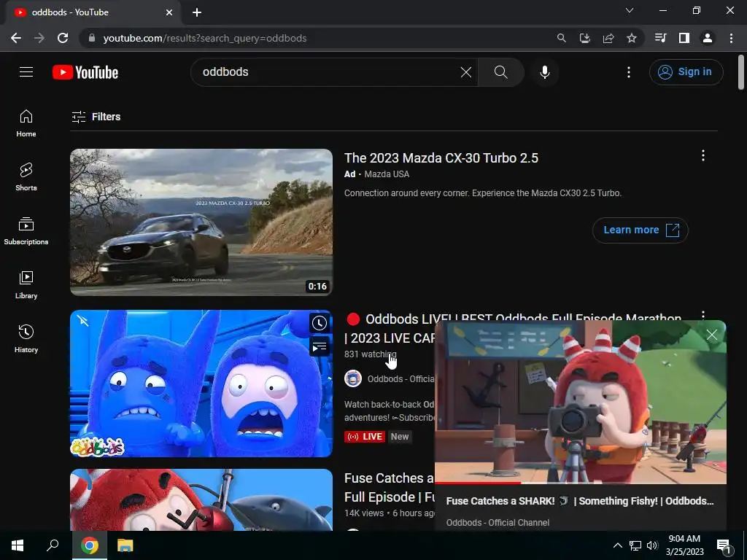The width and height of the screenshot is (747, 560).
Task: Toggle Chrome side panel
Action: coord(684,38)
